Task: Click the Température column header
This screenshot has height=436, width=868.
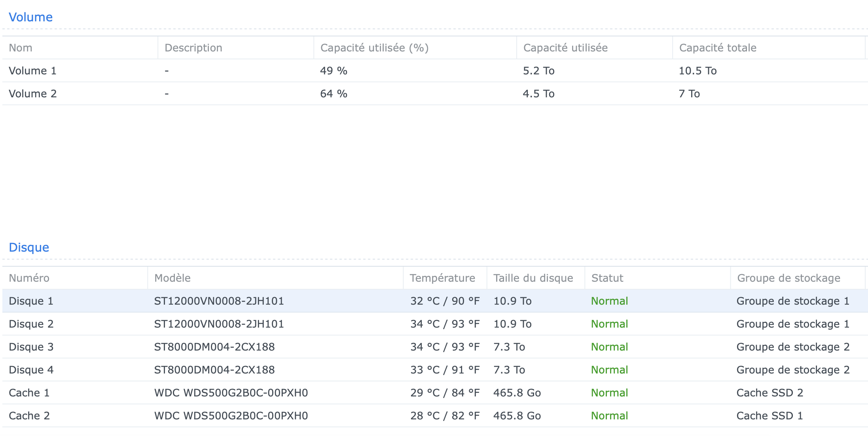Action: [x=442, y=278]
